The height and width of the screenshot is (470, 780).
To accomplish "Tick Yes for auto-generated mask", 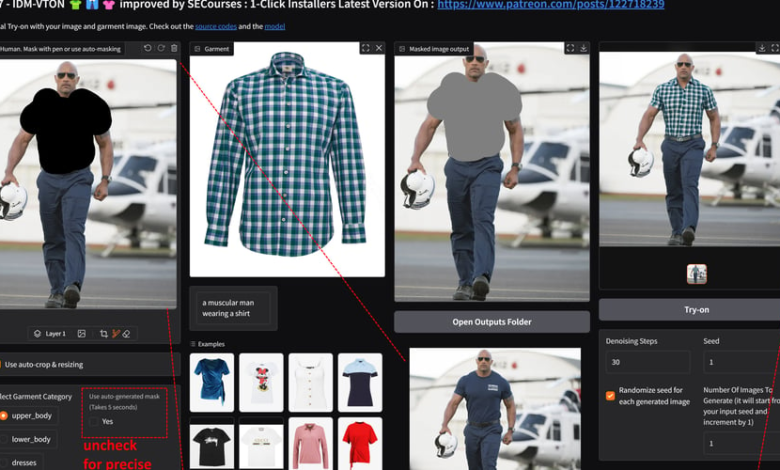I will coord(94,422).
